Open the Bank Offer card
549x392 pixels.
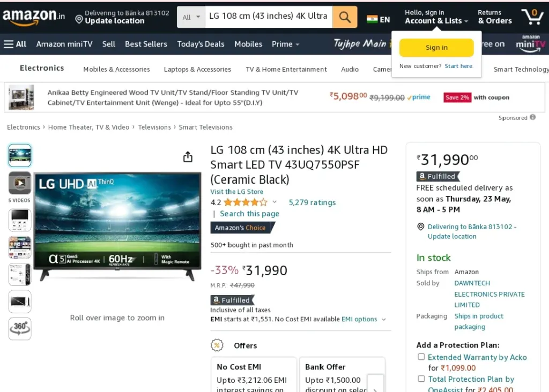[342, 374]
